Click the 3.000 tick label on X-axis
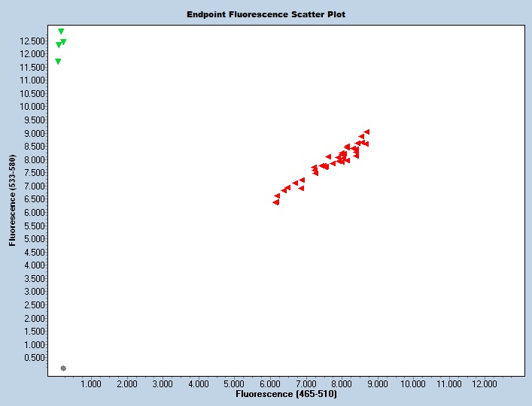532x406 pixels. [163, 384]
